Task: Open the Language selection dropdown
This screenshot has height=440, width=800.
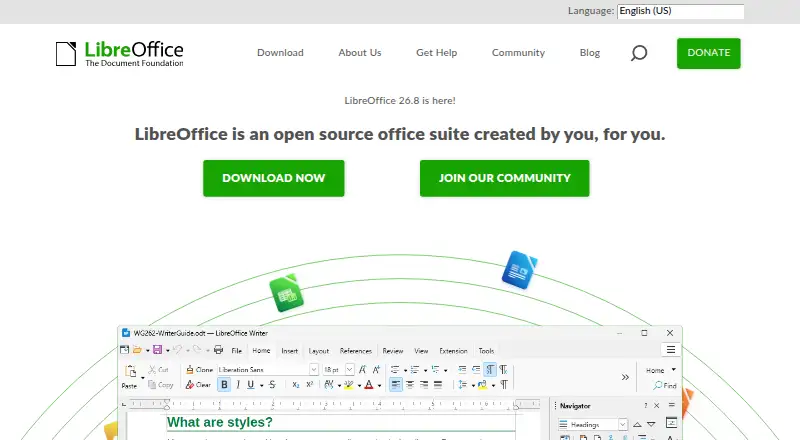Action: tap(681, 11)
